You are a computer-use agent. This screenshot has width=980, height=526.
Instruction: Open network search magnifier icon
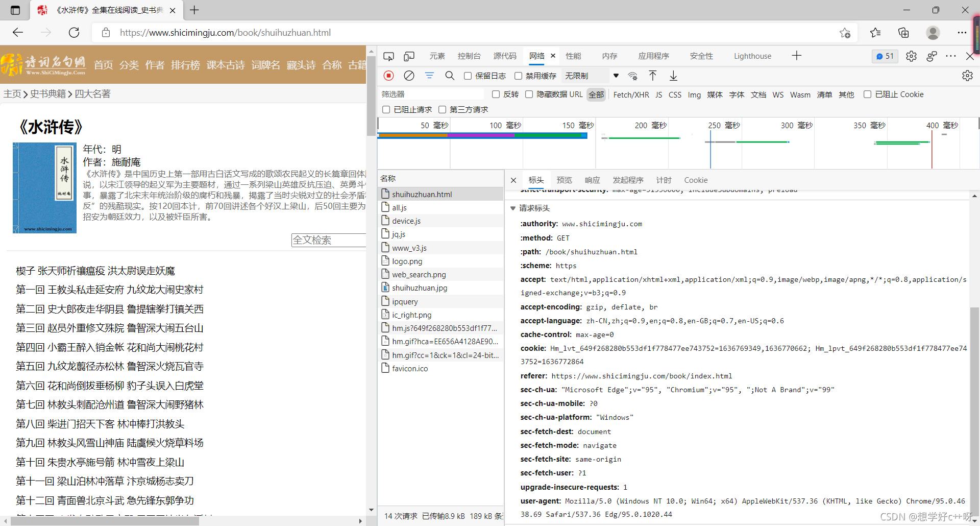(x=450, y=76)
